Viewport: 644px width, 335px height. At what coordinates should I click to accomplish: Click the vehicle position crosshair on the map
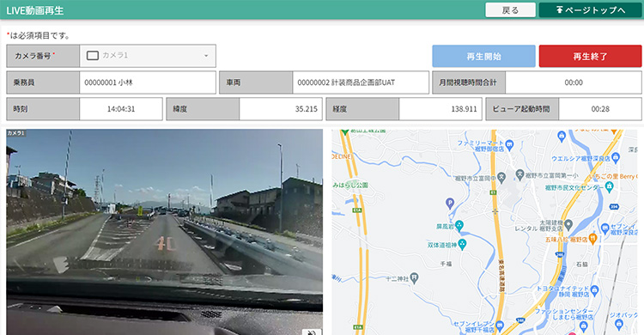[495, 211]
